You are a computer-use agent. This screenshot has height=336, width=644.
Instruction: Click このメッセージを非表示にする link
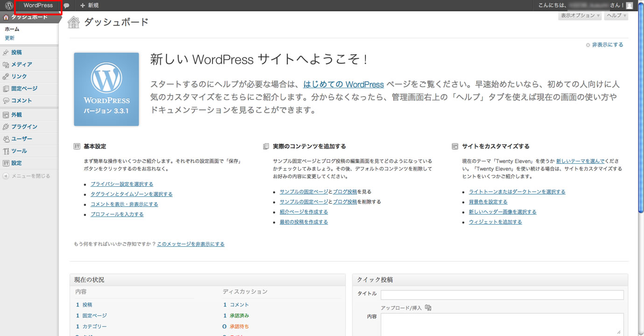(x=191, y=244)
